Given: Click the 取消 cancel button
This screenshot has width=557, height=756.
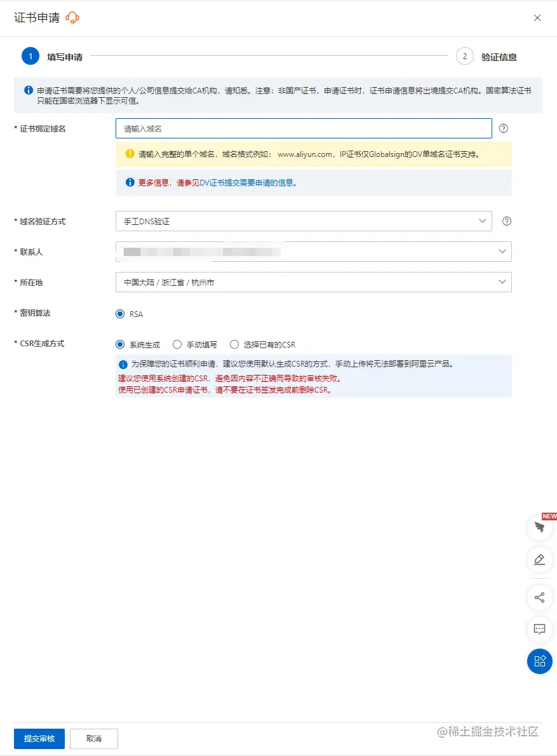Looking at the screenshot, I should [x=93, y=739].
